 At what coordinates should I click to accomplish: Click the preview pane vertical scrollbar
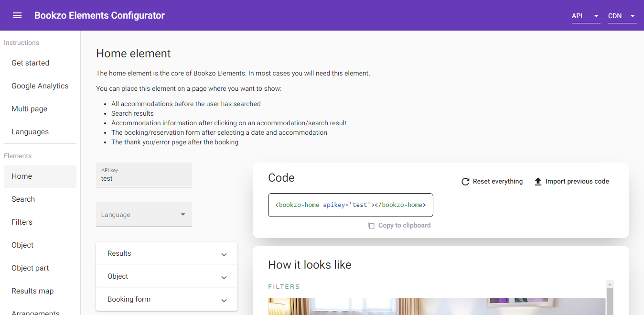(610, 297)
